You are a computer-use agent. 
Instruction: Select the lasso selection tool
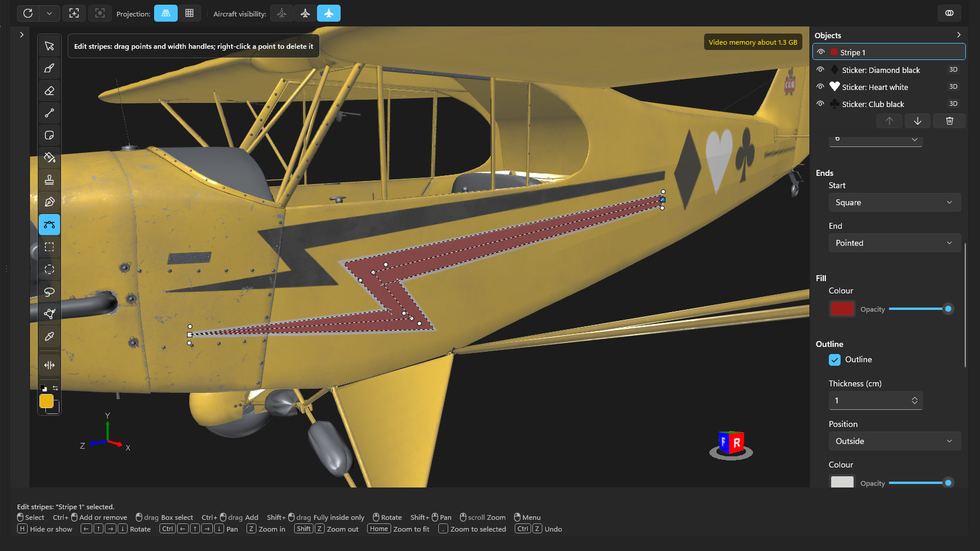[49, 292]
